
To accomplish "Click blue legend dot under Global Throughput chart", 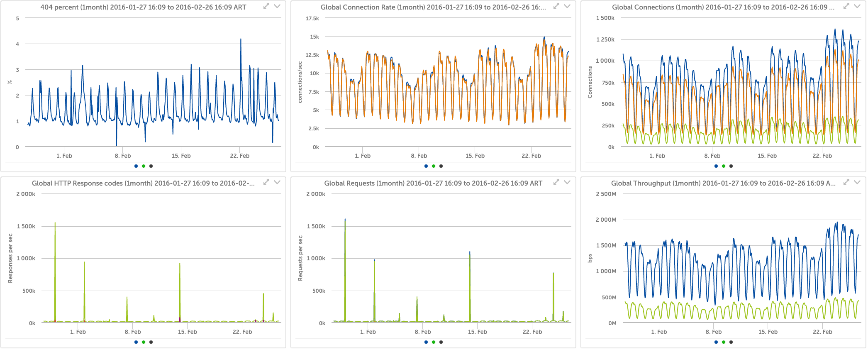I will click(716, 342).
